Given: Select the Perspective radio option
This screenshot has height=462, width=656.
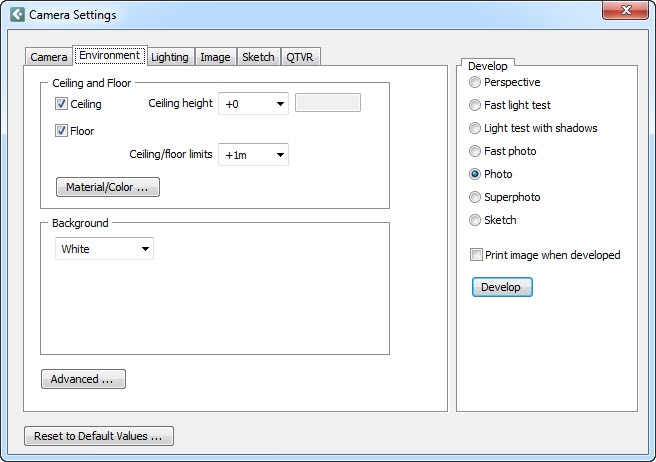Looking at the screenshot, I should point(475,82).
